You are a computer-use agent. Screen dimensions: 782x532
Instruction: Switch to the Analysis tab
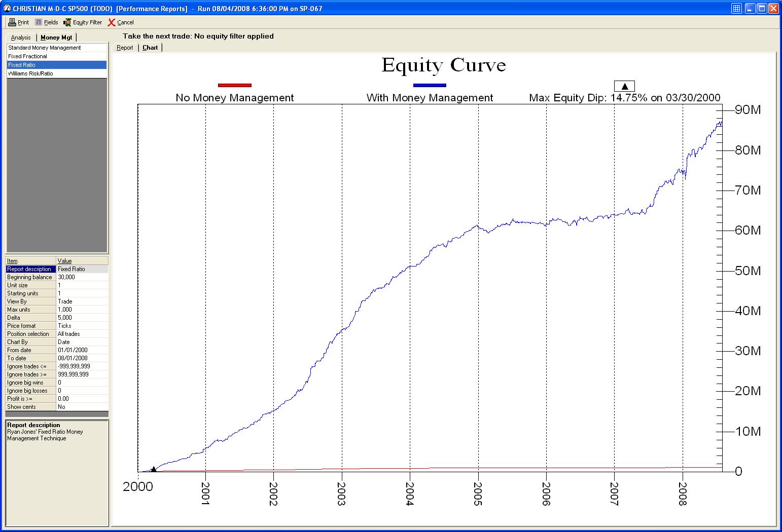tap(21, 37)
